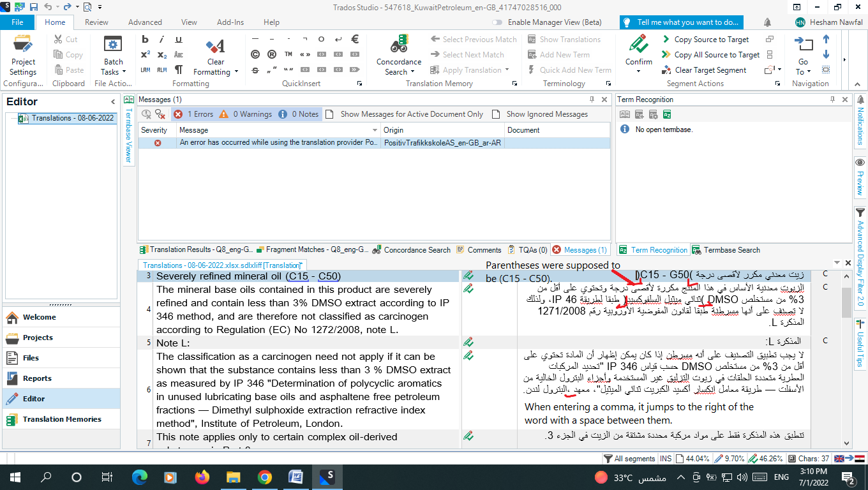This screenshot has height=490, width=868.
Task: Open Advanced Display Filter 2.0 panel
Action: pyautogui.click(x=860, y=258)
